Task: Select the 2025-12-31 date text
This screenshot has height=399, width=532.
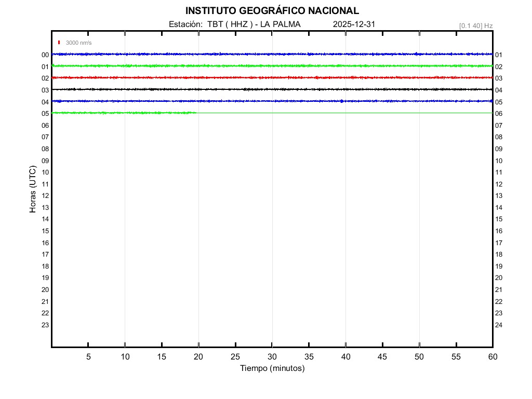Action: (354, 24)
